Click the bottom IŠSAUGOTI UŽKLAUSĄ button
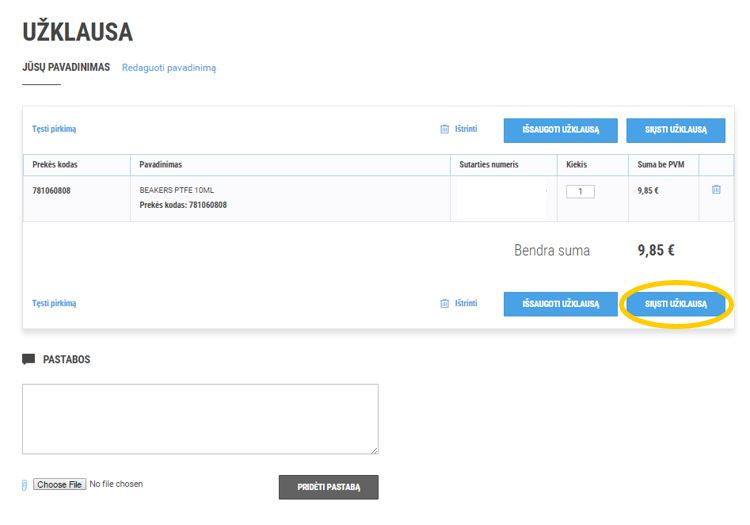 pyautogui.click(x=561, y=304)
